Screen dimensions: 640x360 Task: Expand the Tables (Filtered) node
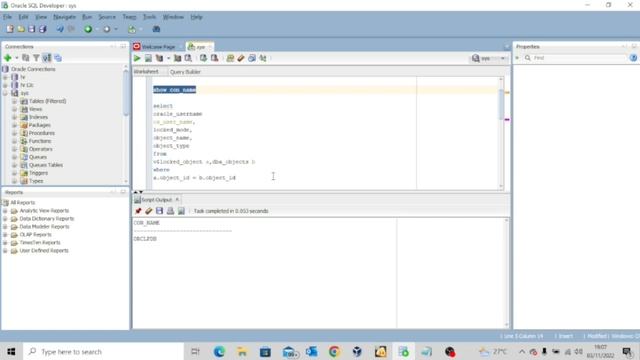[x=14, y=101]
